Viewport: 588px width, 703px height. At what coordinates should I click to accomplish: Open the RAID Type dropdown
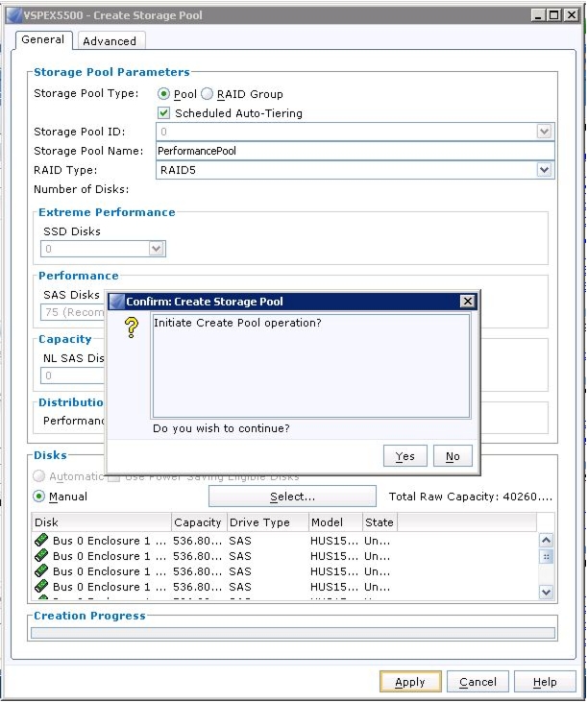click(x=544, y=170)
